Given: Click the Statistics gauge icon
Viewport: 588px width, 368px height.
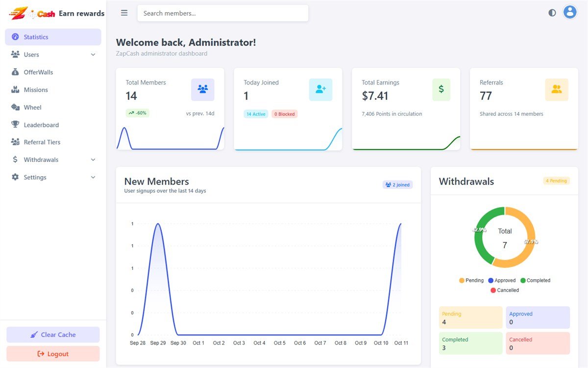Looking at the screenshot, I should coord(15,37).
